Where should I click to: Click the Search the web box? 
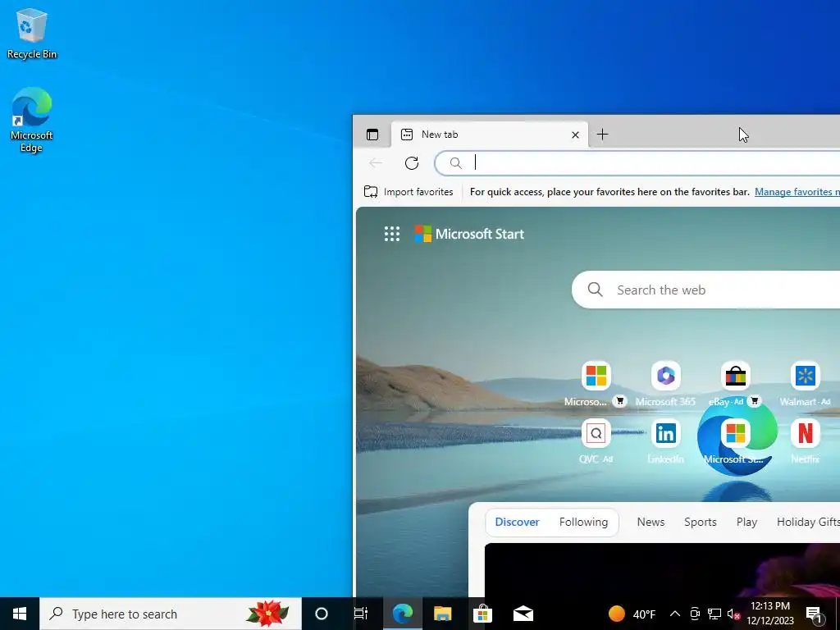[x=706, y=290]
